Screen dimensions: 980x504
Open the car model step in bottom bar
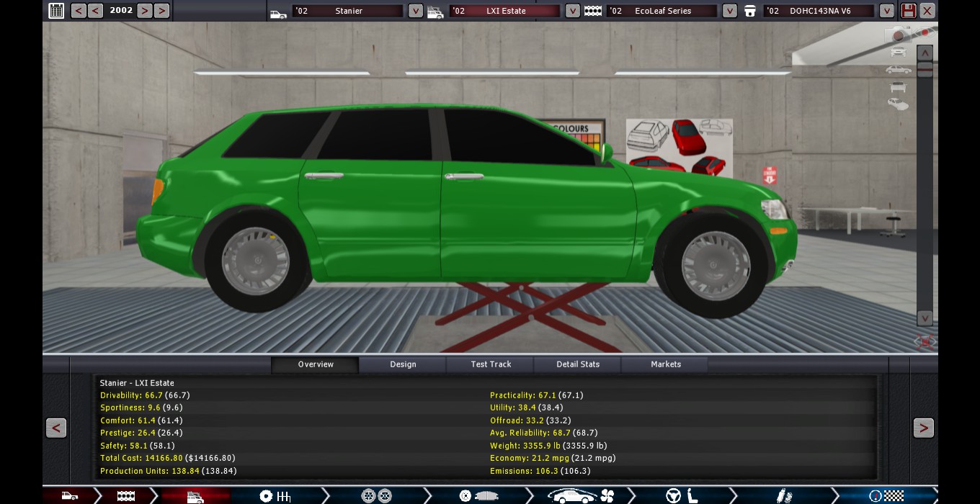click(x=69, y=496)
